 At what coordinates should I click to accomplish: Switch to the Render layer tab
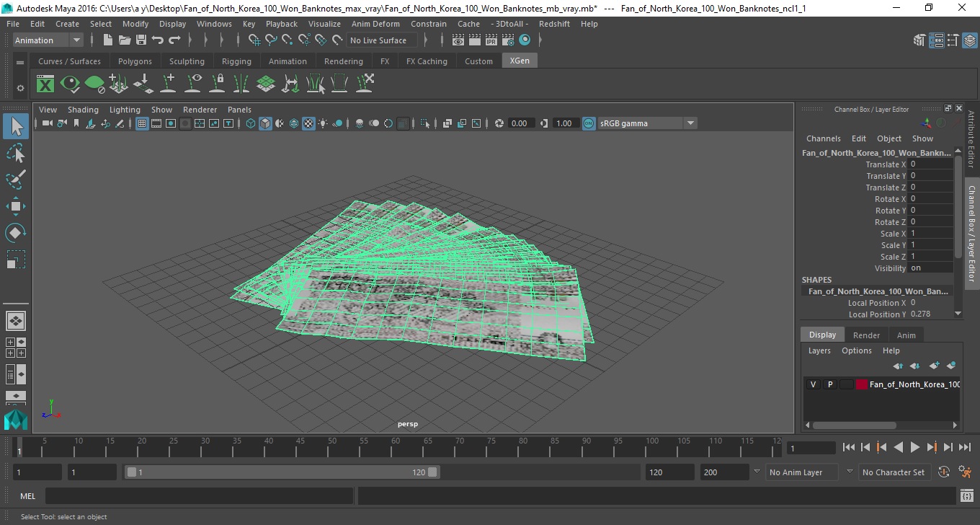[866, 335]
